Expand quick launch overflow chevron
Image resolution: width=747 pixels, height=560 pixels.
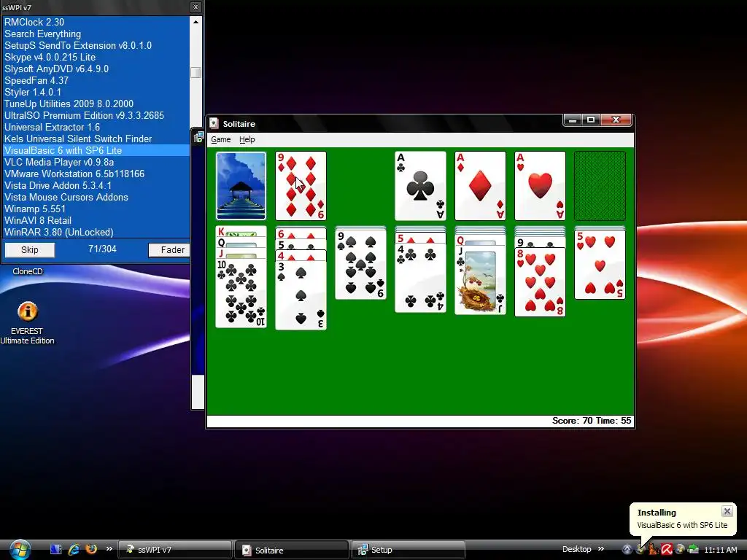(109, 549)
